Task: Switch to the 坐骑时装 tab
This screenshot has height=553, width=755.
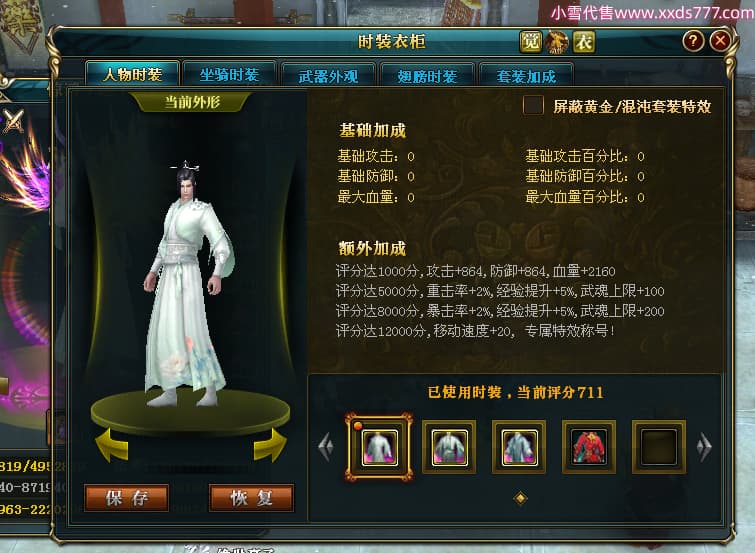Action: [x=229, y=75]
